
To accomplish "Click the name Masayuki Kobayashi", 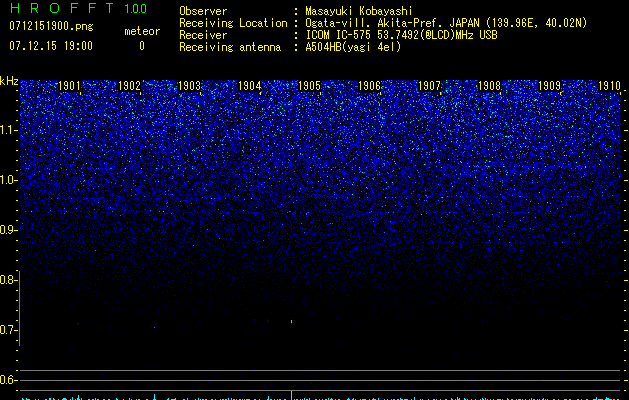I will coord(359,11).
